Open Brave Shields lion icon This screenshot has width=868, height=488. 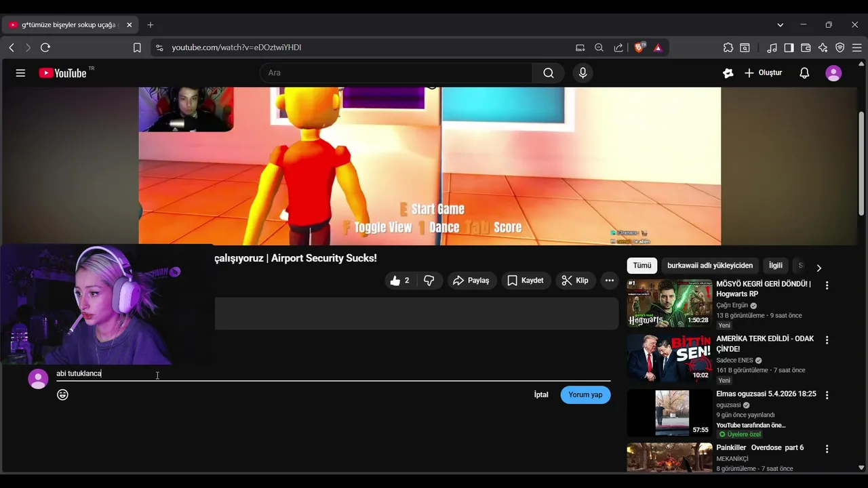(x=639, y=47)
